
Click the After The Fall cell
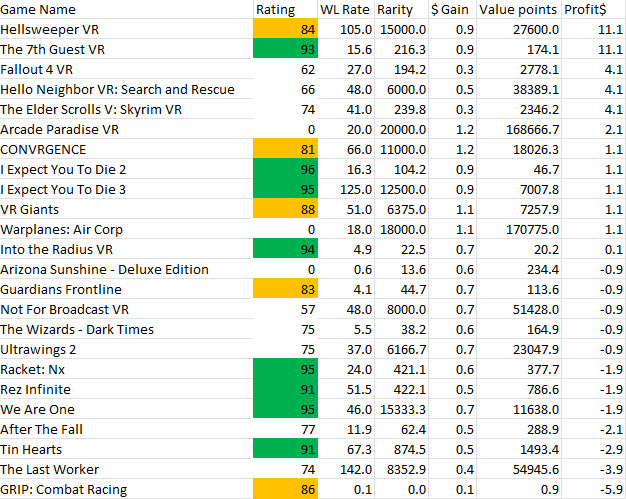[x=126, y=429]
